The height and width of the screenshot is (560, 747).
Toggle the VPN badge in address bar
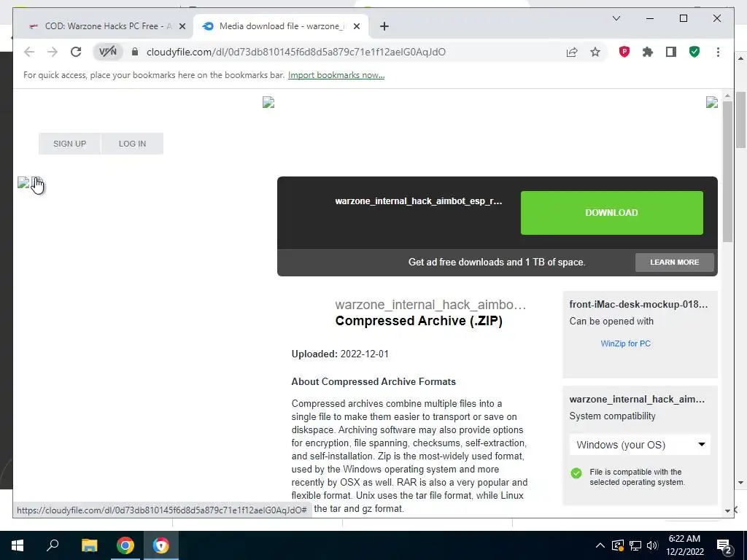[108, 52]
